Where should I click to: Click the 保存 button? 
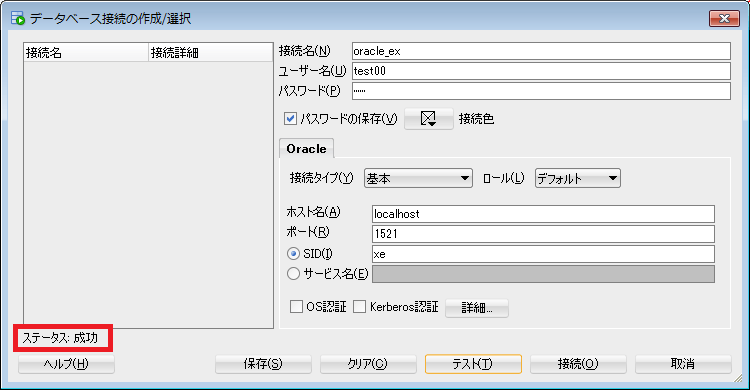click(x=263, y=364)
